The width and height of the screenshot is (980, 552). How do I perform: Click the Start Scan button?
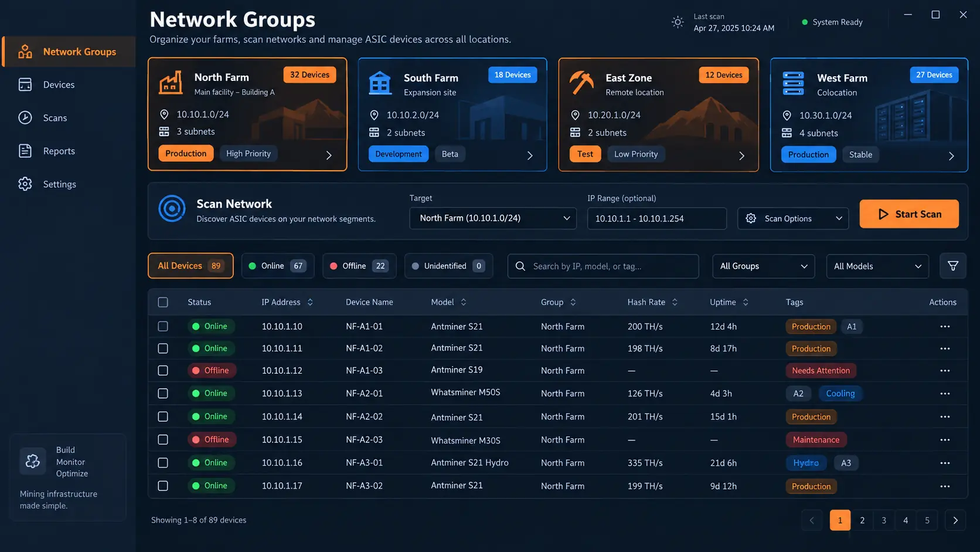pyautogui.click(x=909, y=214)
